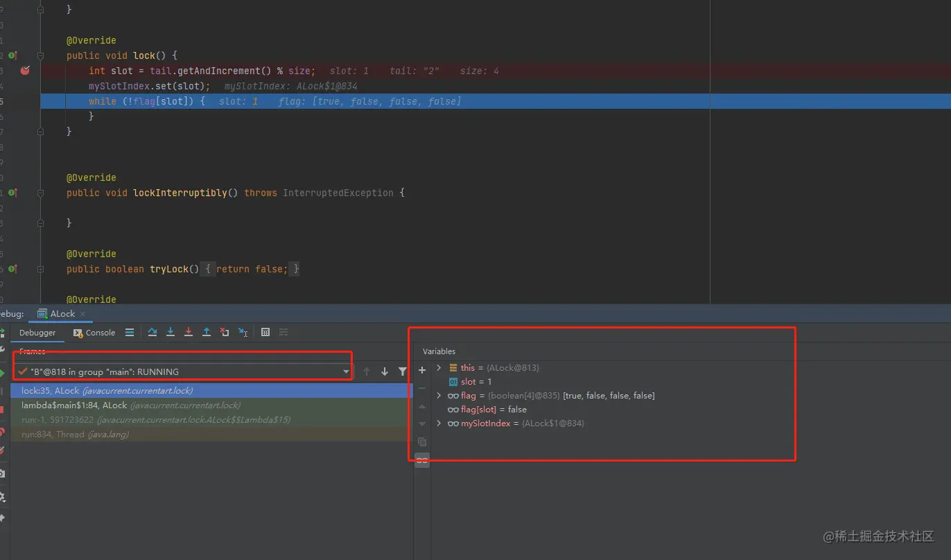This screenshot has height=560, width=951.
Task: Add a new watch with plus icon
Action: point(422,371)
